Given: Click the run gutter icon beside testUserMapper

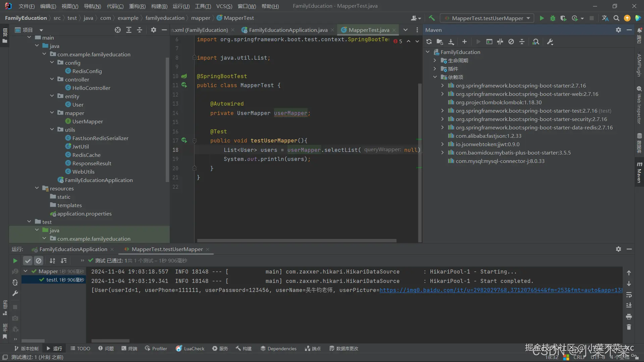Looking at the screenshot, I should point(184,140).
